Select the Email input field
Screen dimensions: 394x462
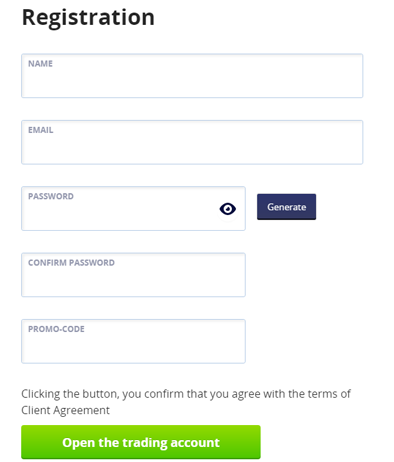192,142
